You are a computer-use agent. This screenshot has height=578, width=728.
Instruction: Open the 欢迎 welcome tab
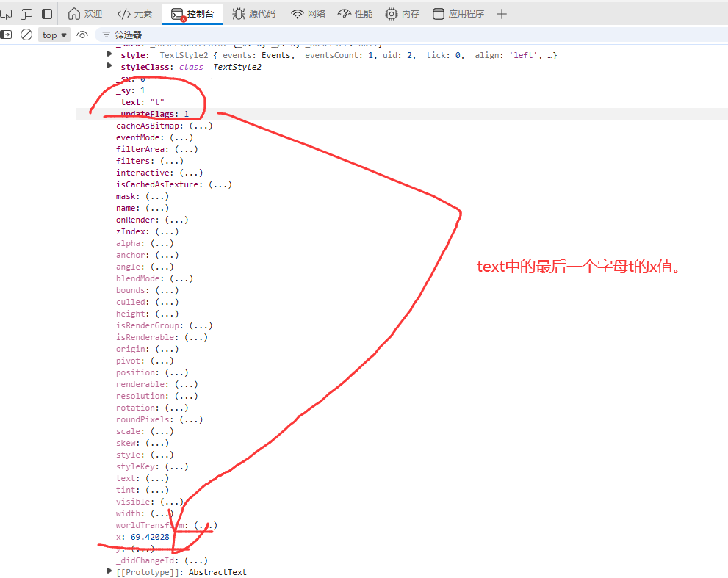pyautogui.click(x=85, y=14)
